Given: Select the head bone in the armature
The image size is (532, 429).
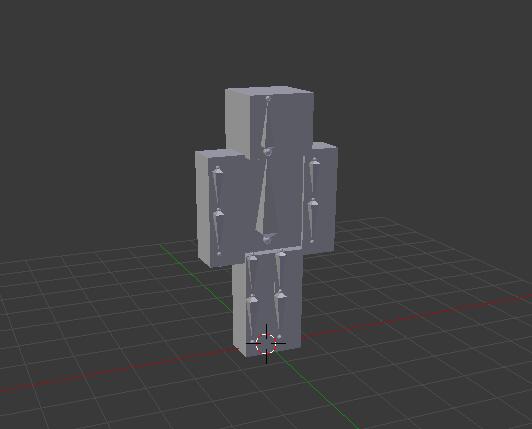Looking at the screenshot, I should pyautogui.click(x=265, y=125).
